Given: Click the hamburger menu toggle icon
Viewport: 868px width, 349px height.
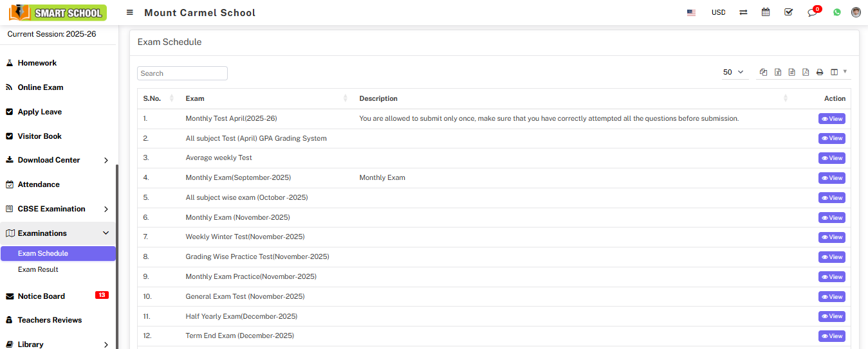Looking at the screenshot, I should (x=130, y=12).
